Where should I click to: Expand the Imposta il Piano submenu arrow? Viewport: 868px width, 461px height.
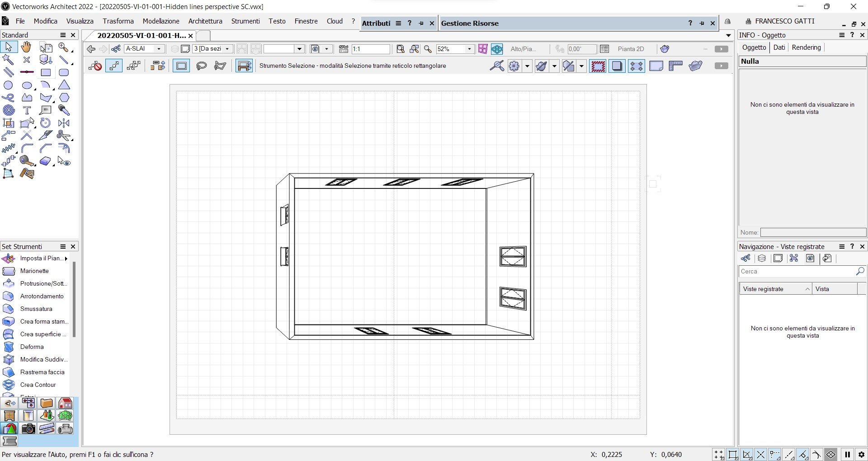click(66, 259)
